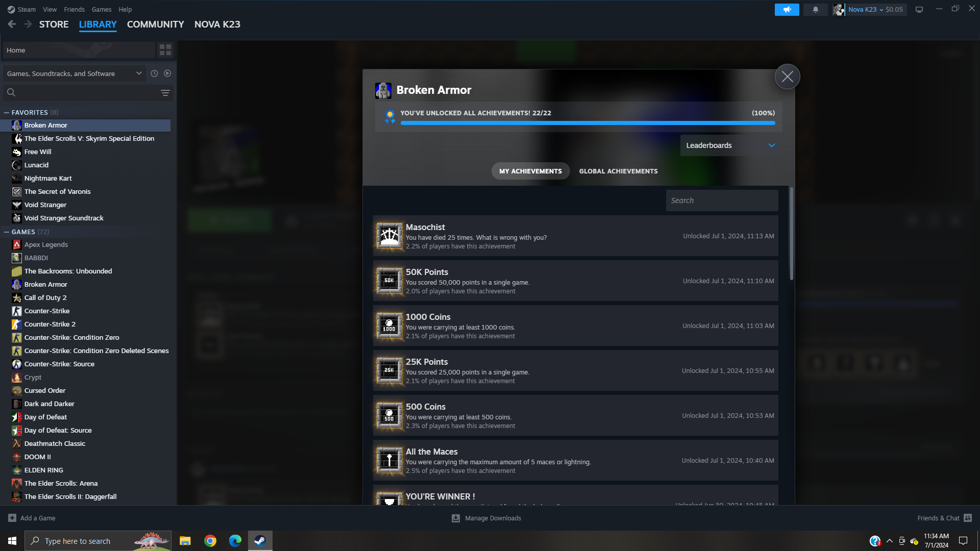The width and height of the screenshot is (980, 551).
Task: Switch to the Global Achievements tab
Action: click(618, 171)
